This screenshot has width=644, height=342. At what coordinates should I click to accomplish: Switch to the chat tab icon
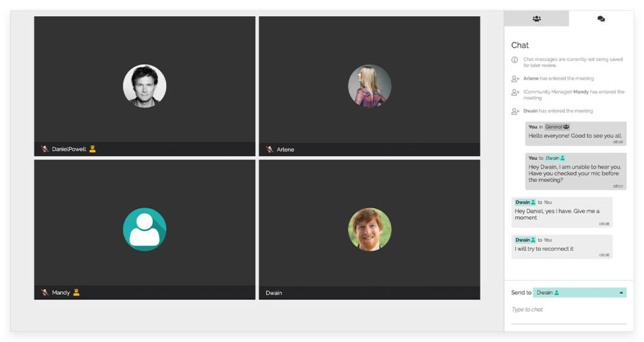tap(601, 18)
